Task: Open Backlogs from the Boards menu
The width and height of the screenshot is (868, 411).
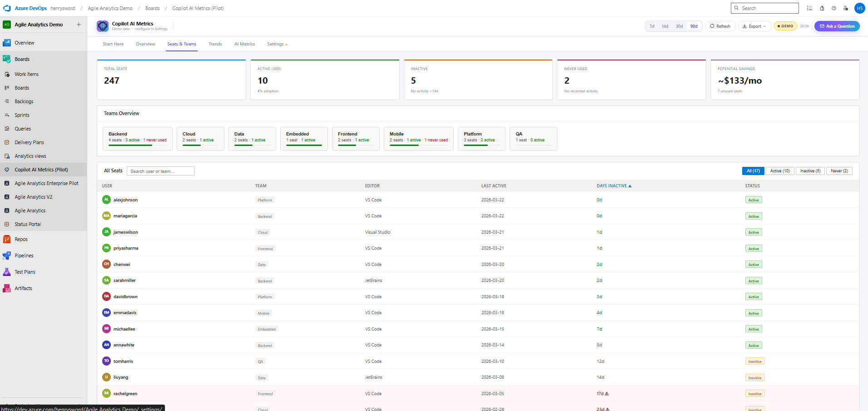Action: 24,101
